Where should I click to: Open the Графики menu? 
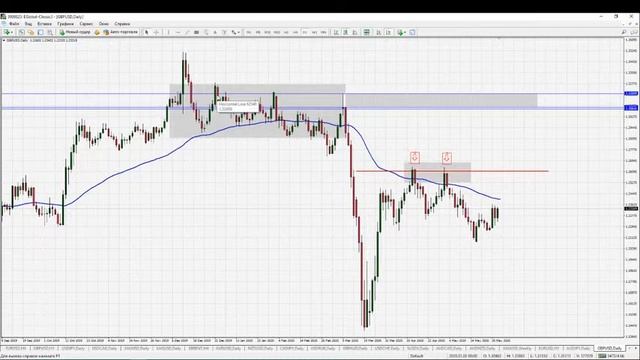coord(65,24)
